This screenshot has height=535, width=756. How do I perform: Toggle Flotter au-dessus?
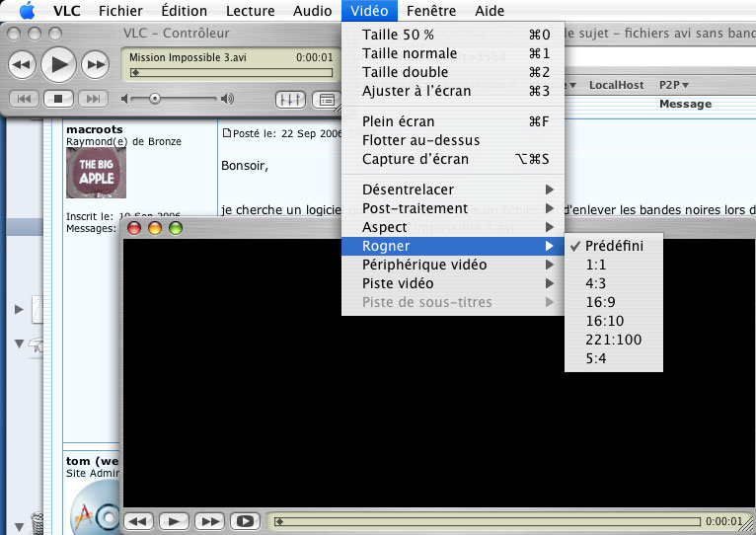point(453,140)
